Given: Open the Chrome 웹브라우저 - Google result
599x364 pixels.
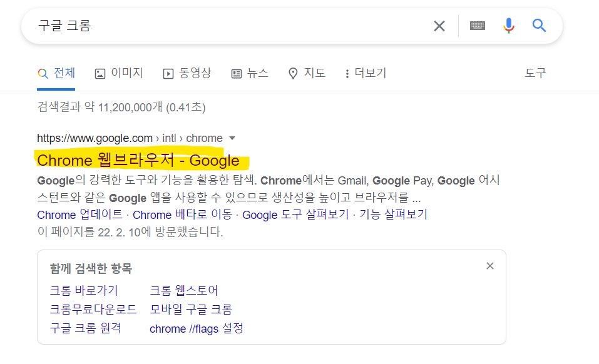Looking at the screenshot, I should click(x=138, y=160).
